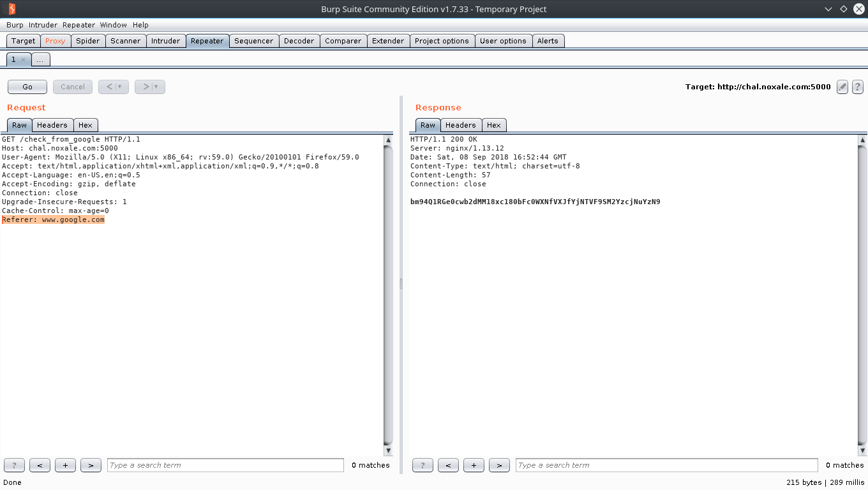The width and height of the screenshot is (868, 490).
Task: Go to previous match in request search
Action: pos(40,465)
